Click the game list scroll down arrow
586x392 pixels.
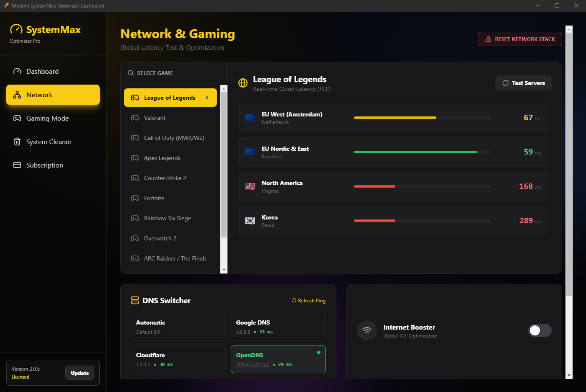tap(224, 270)
